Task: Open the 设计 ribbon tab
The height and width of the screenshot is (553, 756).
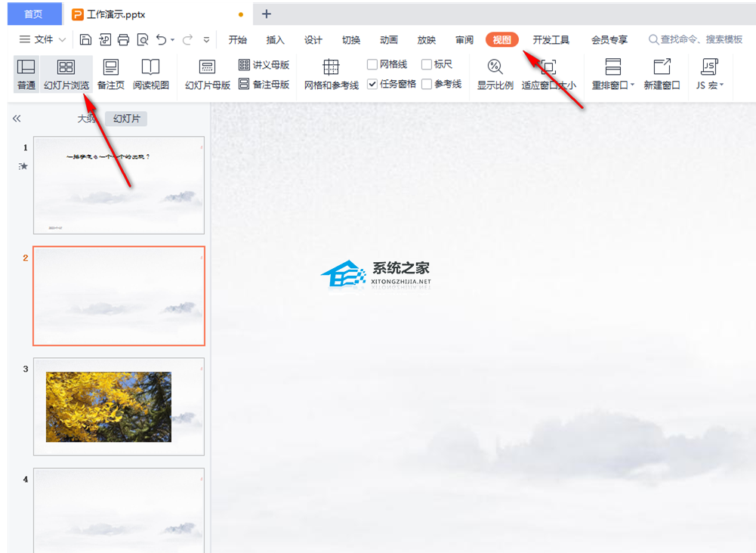Action: point(313,40)
